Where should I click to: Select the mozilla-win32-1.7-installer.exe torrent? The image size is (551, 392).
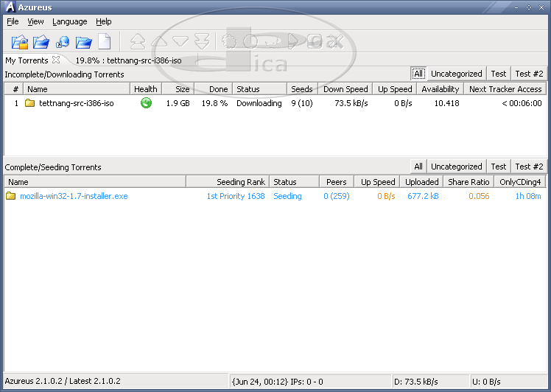coord(73,196)
